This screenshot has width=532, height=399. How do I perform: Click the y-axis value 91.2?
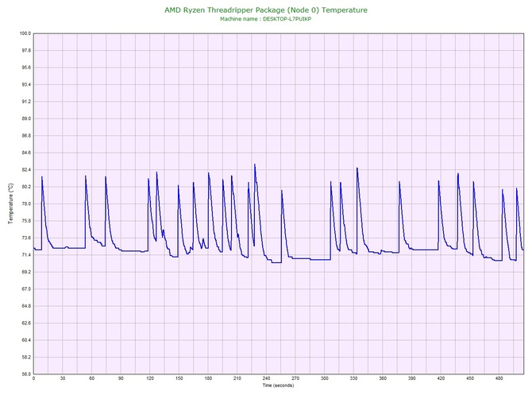[26, 102]
